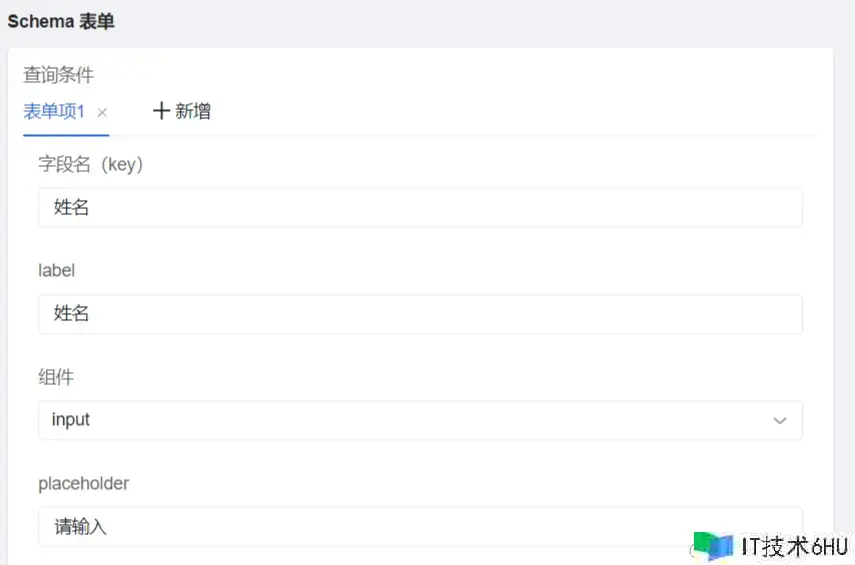Click the chevron arrow in 组件 select
This screenshot has width=855, height=565.
pos(780,421)
